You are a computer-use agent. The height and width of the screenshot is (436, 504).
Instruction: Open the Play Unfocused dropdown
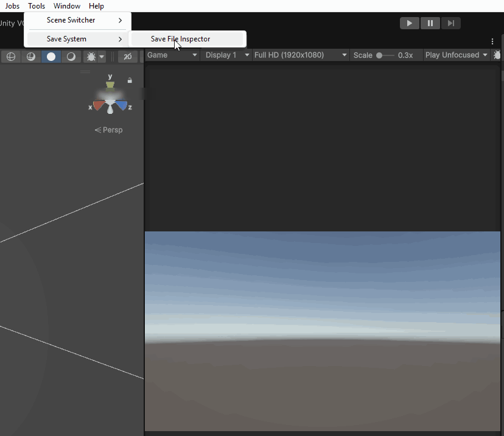[456, 55]
